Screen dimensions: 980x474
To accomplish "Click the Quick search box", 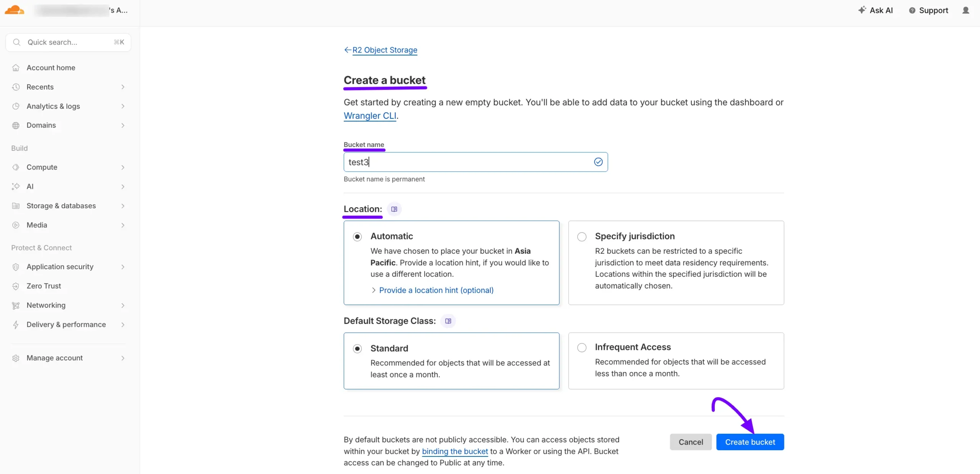I will (68, 42).
